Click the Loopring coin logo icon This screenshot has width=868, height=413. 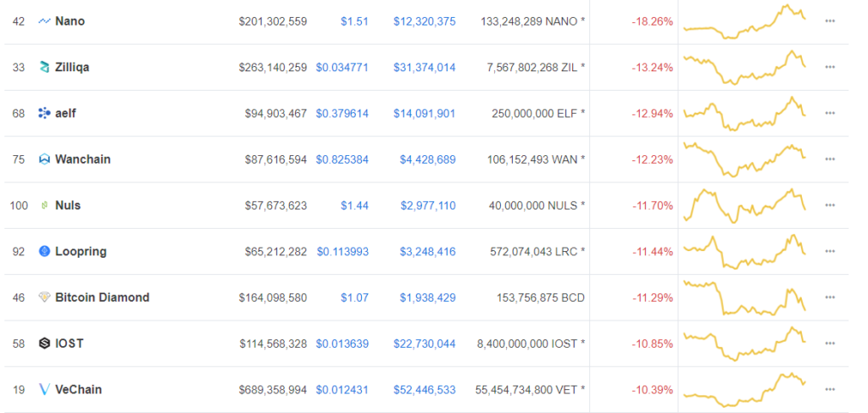coord(45,251)
